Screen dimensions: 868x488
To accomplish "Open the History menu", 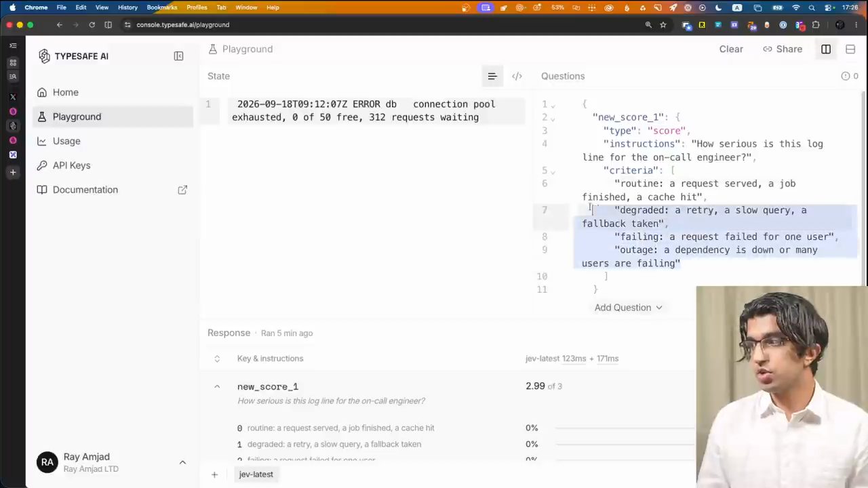I will [127, 7].
